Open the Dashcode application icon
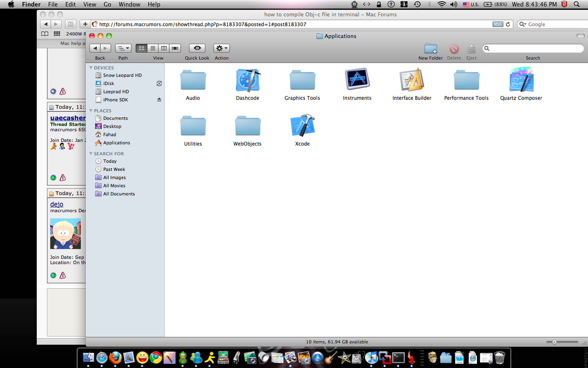This screenshot has height=368, width=588. pos(247,80)
